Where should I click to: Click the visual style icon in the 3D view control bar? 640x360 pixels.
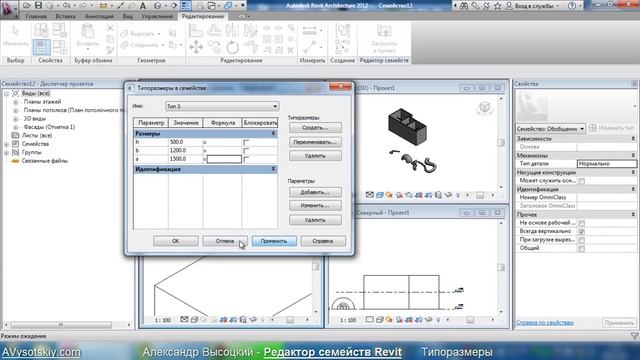point(380,195)
